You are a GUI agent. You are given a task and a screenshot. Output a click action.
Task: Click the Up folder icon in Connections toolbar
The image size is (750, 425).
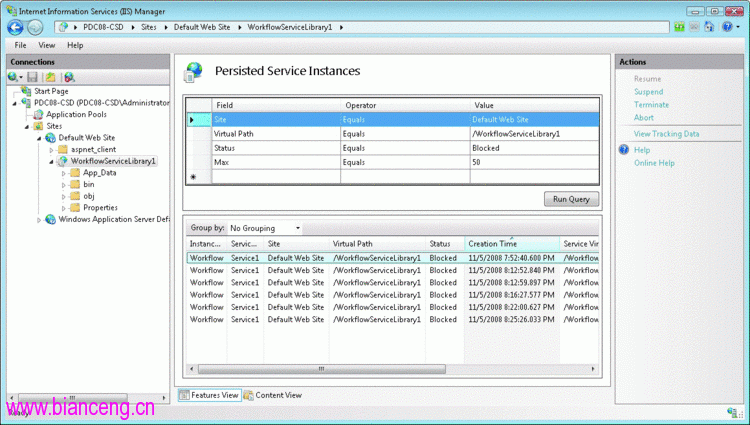click(x=50, y=77)
